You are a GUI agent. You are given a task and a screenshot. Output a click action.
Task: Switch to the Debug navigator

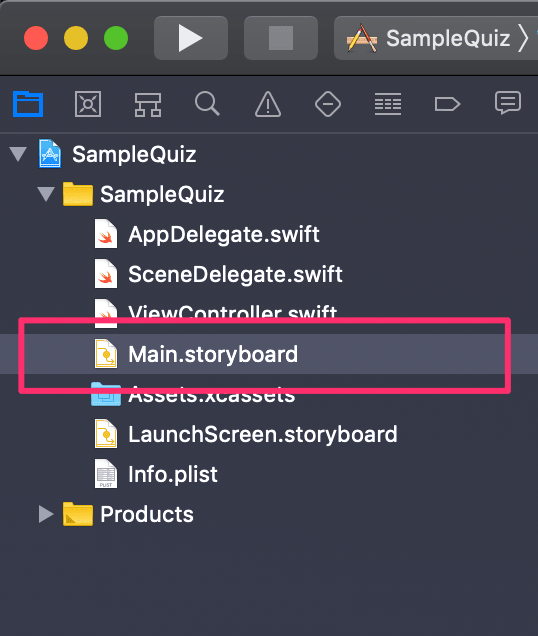[x=388, y=104]
